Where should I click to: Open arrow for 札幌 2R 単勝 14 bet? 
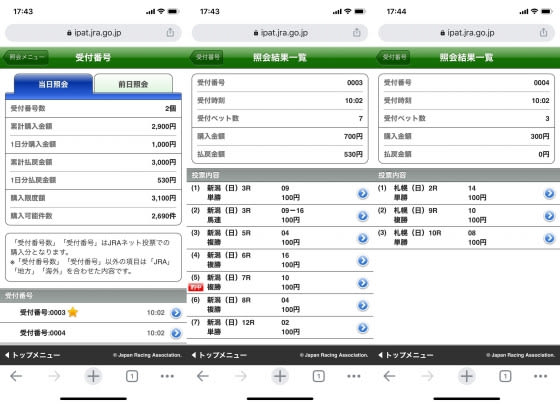point(549,193)
